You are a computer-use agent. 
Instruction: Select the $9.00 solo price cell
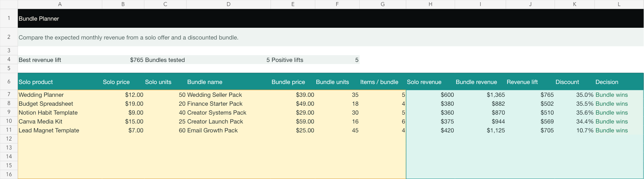[123, 112]
